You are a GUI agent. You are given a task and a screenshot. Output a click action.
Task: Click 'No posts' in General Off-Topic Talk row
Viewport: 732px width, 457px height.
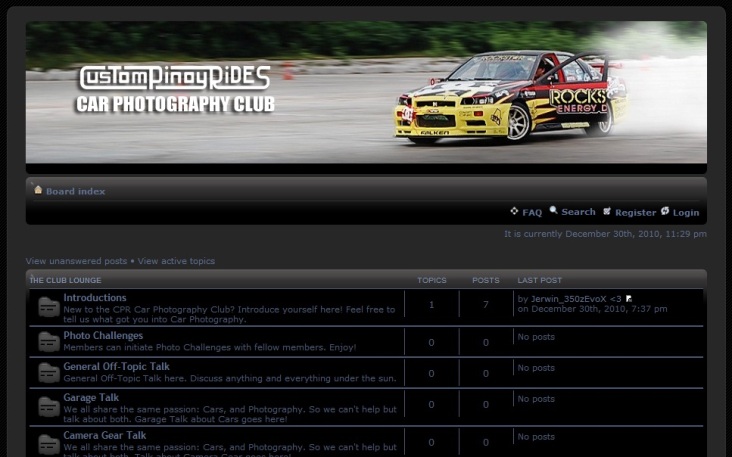(536, 368)
